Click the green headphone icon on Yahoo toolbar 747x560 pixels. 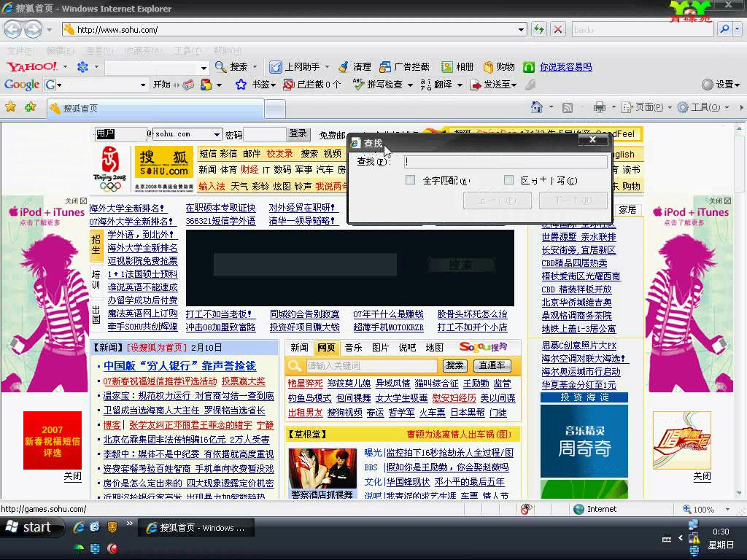[529, 67]
